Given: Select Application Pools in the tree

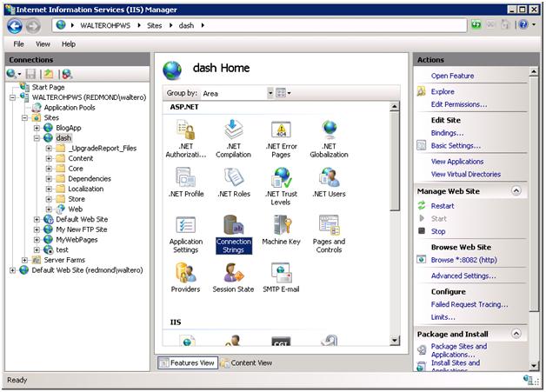Looking at the screenshot, I should 70,107.
